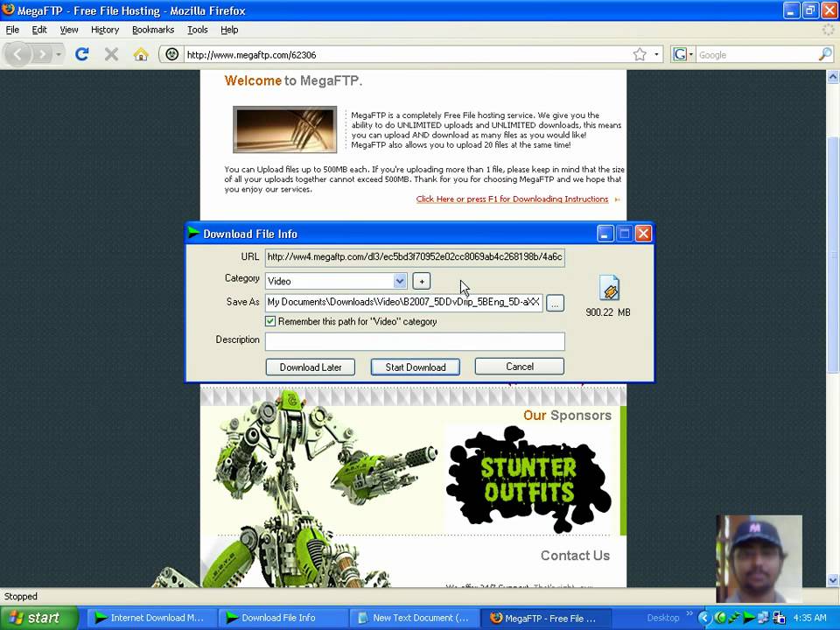Click the Google search box
The width and height of the screenshot is (840, 630).
756,54
